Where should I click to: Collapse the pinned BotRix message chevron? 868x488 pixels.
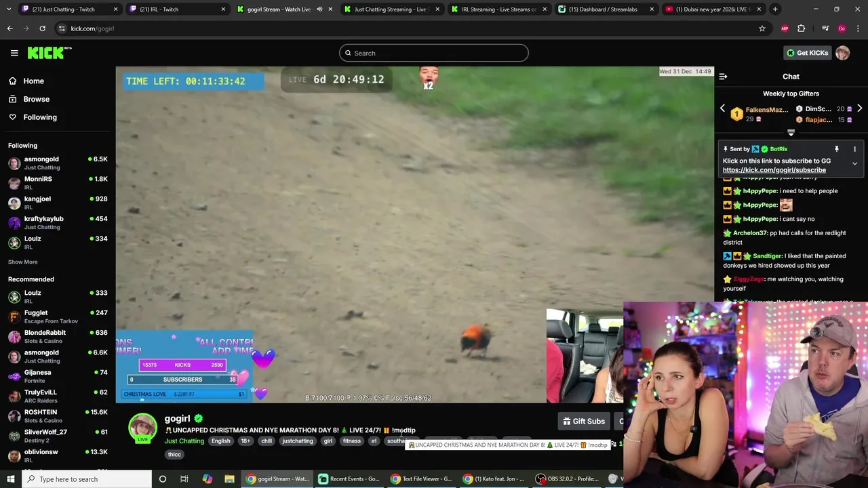pyautogui.click(x=854, y=163)
